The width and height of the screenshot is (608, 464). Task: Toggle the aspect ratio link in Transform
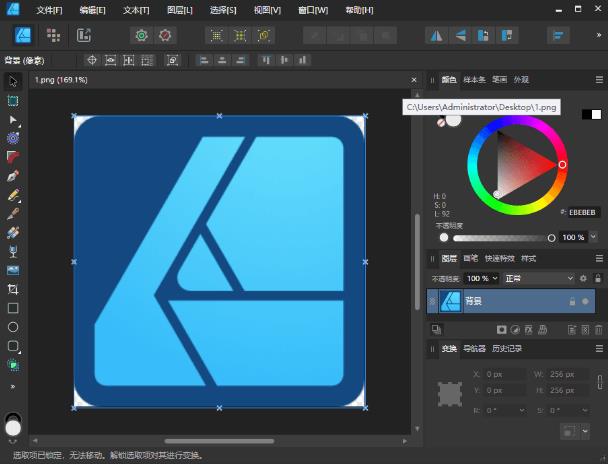tap(599, 382)
